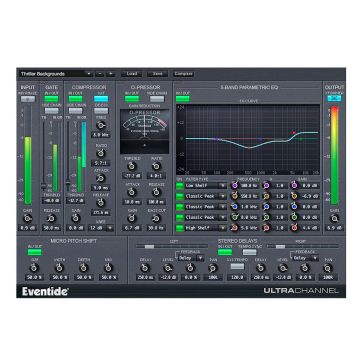Toggle the Micro Pitch Shift In/Out button

[34, 252]
